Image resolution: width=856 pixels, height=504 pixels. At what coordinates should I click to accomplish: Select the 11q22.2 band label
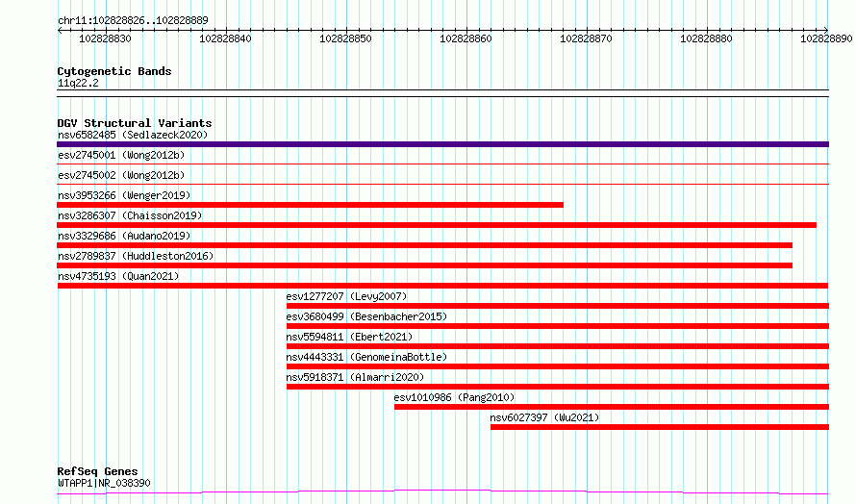click(x=78, y=83)
